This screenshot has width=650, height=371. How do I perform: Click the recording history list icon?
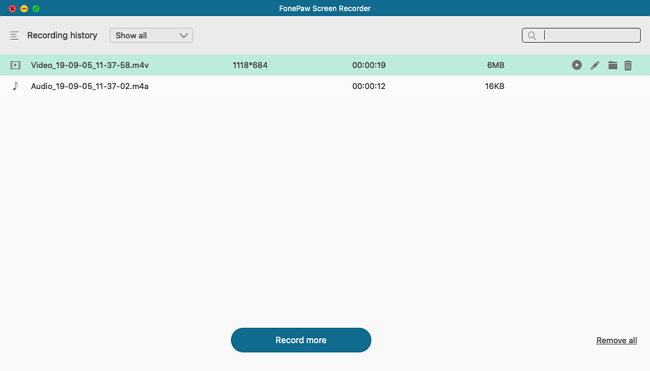click(x=14, y=36)
